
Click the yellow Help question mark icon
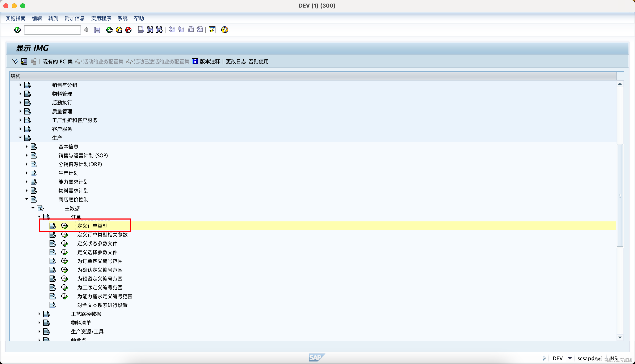click(224, 30)
